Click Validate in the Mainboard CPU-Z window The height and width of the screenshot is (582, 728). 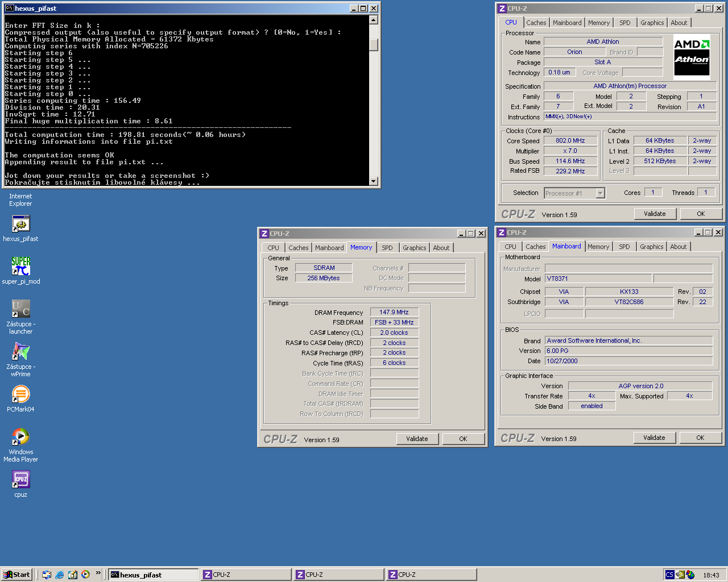tap(654, 438)
